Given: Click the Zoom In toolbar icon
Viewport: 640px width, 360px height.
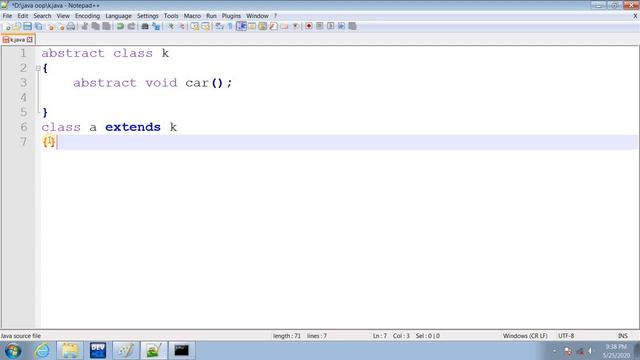Looking at the screenshot, I should [x=171, y=27].
